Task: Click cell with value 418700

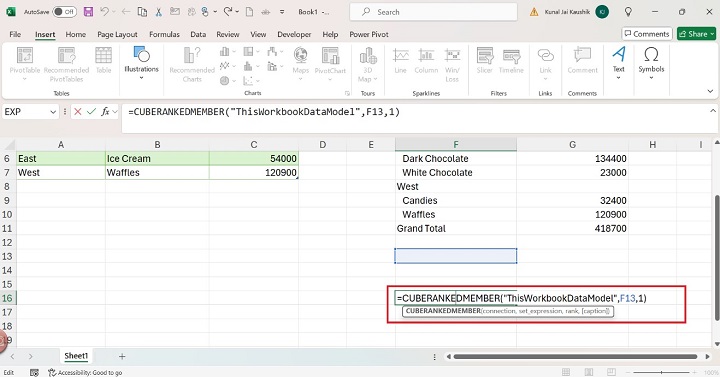Action: click(572, 228)
